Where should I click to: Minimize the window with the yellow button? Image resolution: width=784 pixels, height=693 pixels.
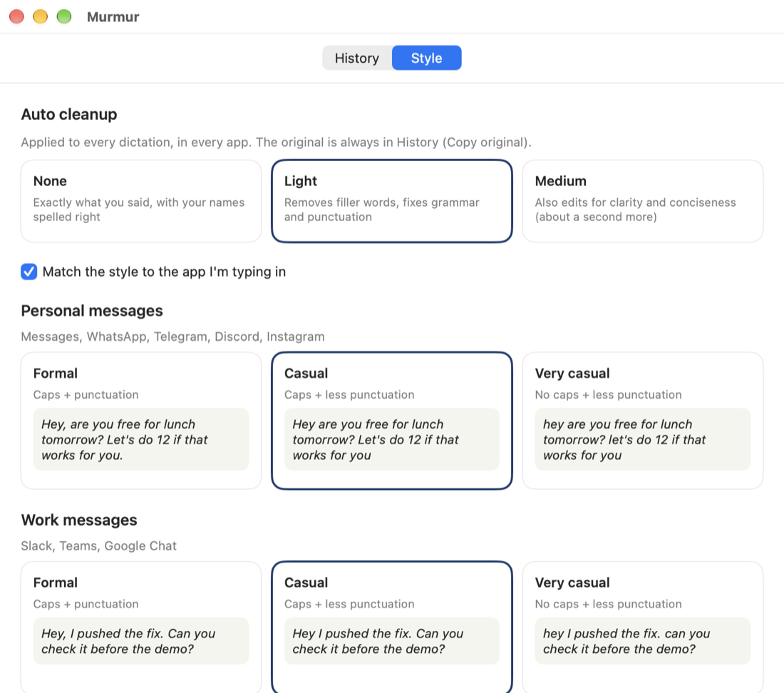pyautogui.click(x=41, y=16)
